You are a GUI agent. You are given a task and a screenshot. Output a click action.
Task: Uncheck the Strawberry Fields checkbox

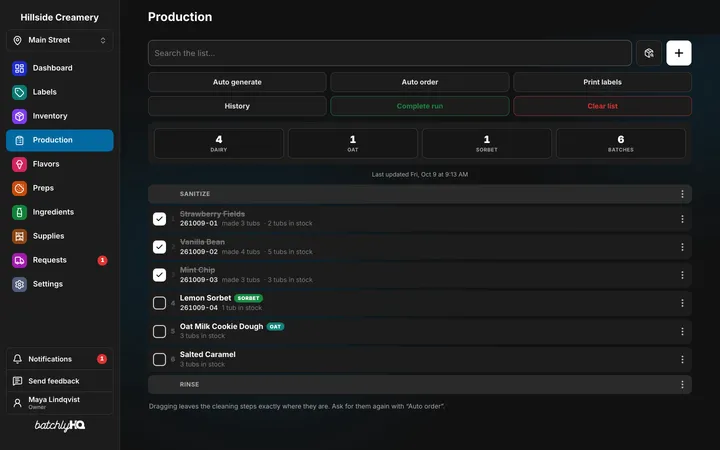coord(159,219)
